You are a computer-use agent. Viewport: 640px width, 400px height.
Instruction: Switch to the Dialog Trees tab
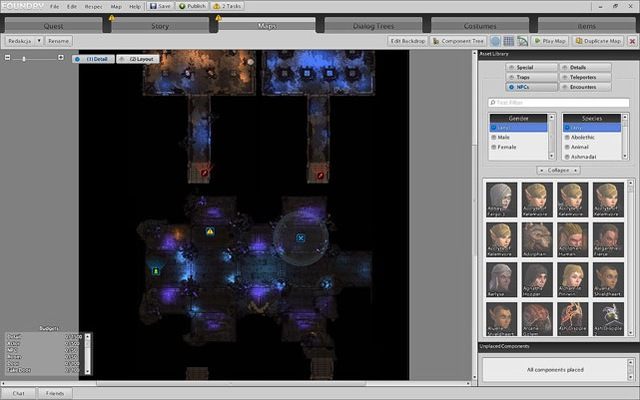pos(373,26)
